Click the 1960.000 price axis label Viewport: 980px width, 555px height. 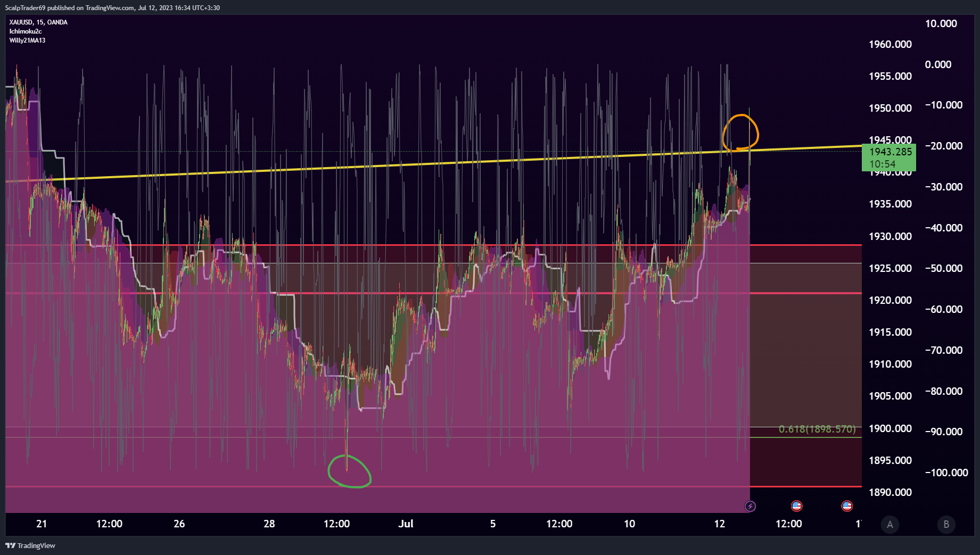coord(890,44)
